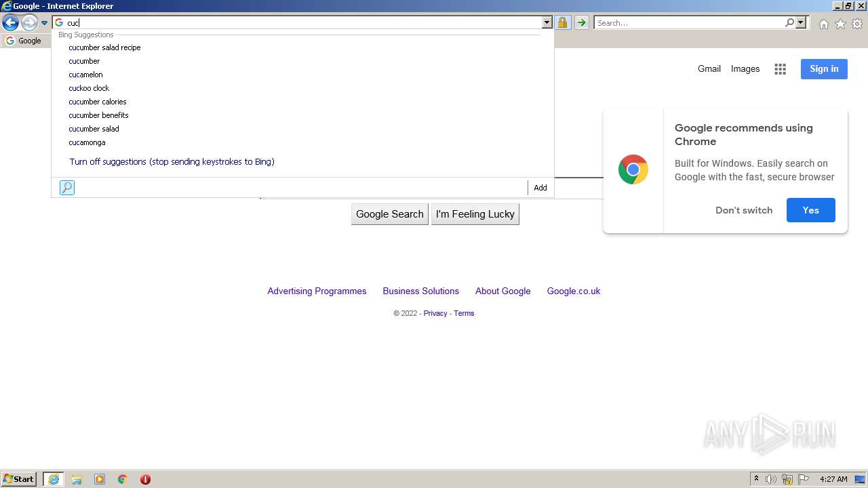Open the media player taskbar icon
Image resolution: width=868 pixels, height=488 pixels.
coord(100,479)
